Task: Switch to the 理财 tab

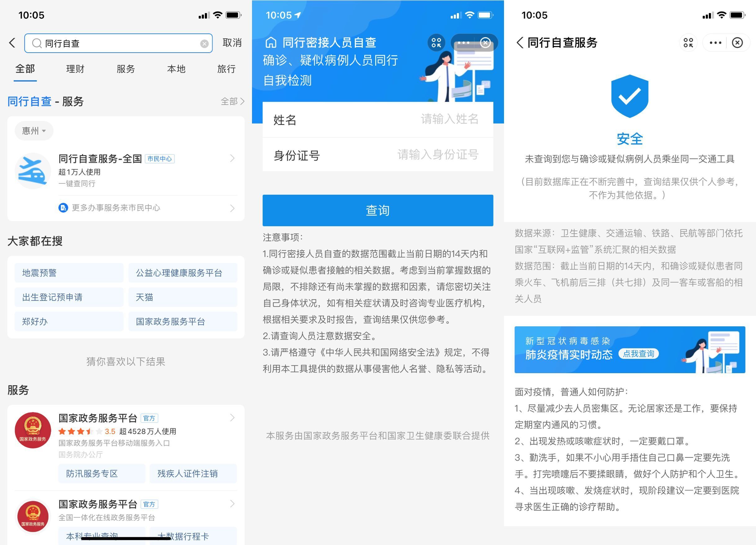Action: [75, 69]
